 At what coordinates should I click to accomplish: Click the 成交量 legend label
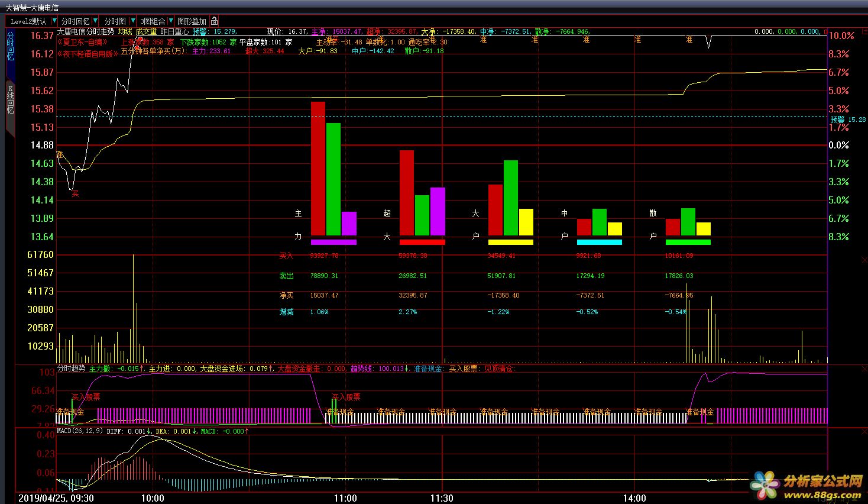pyautogui.click(x=146, y=32)
